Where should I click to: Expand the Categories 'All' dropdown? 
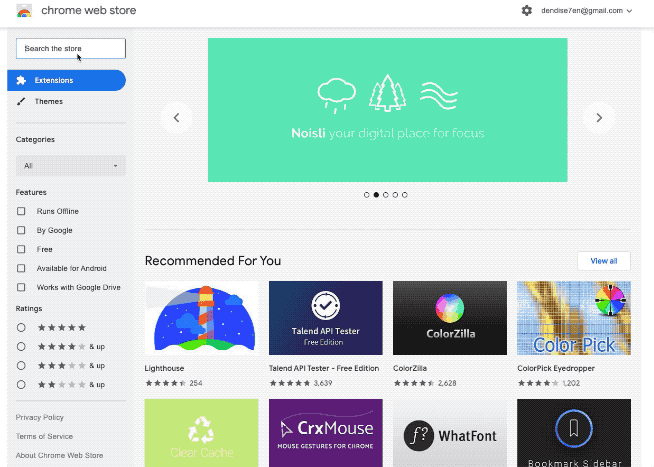coord(70,165)
